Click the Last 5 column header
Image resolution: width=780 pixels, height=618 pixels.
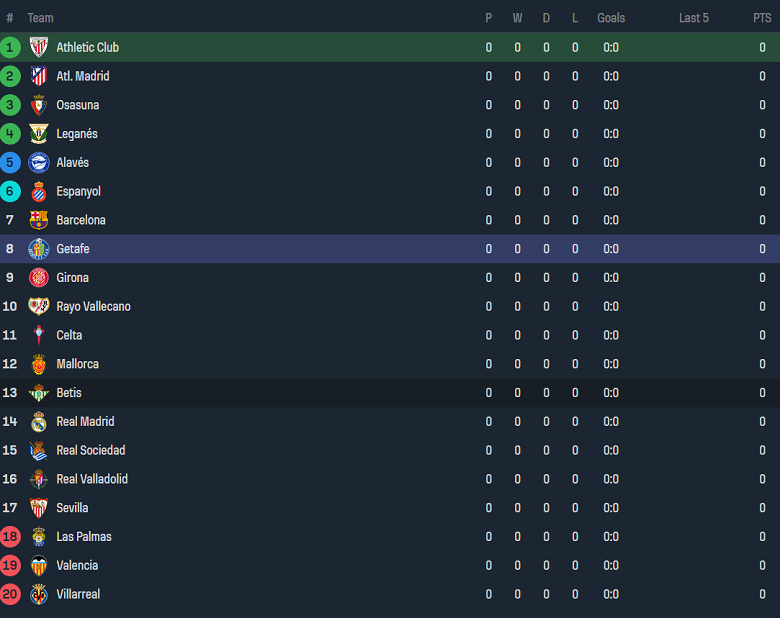(693, 18)
